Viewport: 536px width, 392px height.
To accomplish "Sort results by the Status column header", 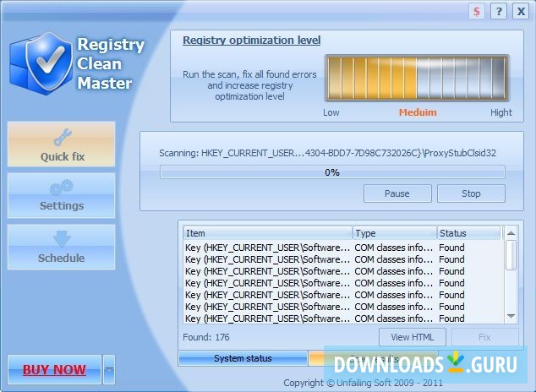I will (468, 233).
